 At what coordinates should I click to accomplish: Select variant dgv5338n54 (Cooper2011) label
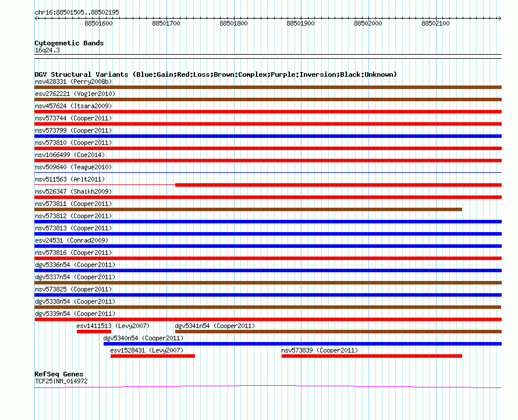click(75, 301)
